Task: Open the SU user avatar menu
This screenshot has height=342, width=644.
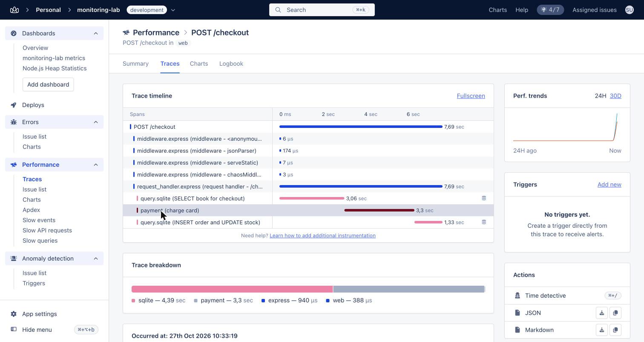Action: click(x=629, y=10)
